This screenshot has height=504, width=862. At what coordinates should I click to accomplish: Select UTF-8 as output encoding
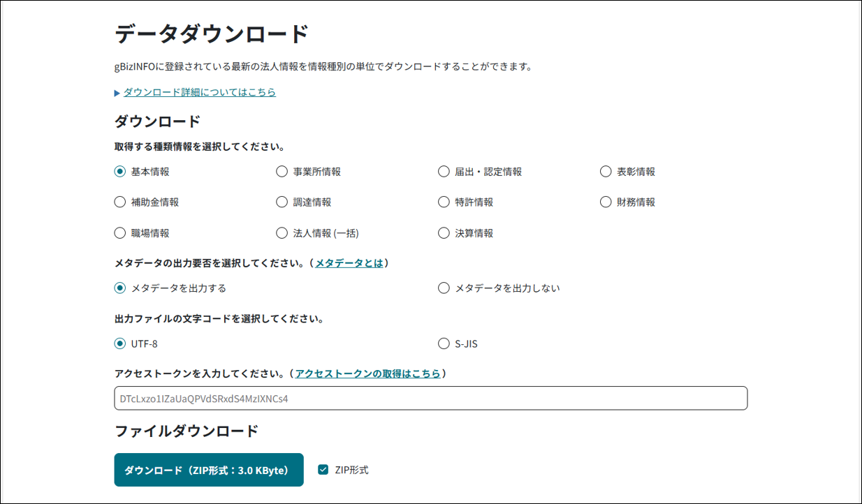point(120,343)
